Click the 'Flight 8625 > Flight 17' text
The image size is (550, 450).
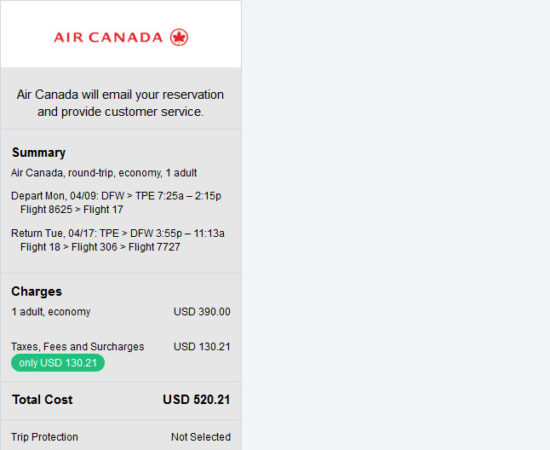pyautogui.click(x=72, y=209)
